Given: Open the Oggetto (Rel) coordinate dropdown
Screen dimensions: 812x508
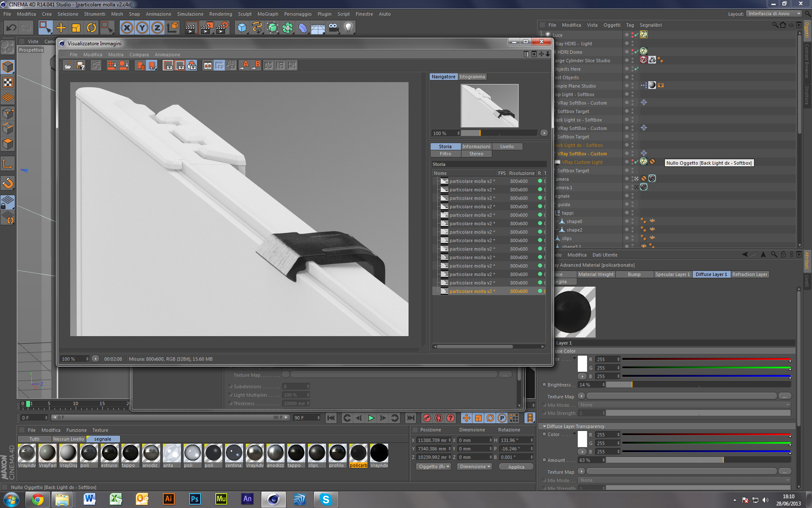Looking at the screenshot, I should click(x=433, y=467).
